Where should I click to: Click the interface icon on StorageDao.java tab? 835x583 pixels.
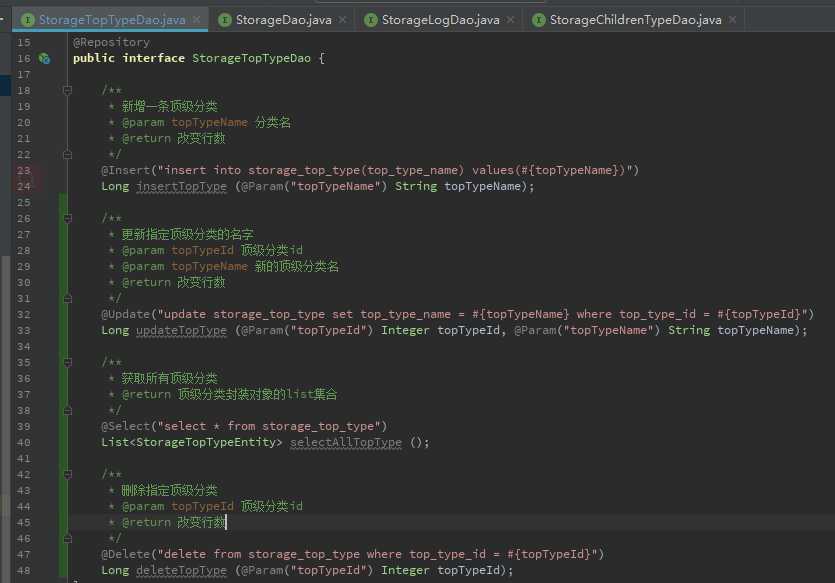(x=225, y=20)
